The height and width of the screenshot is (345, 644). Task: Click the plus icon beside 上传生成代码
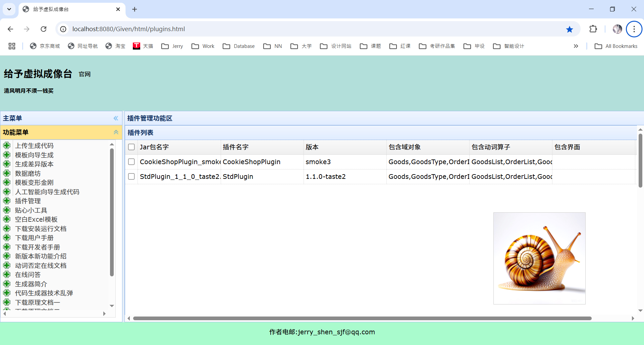pos(7,145)
